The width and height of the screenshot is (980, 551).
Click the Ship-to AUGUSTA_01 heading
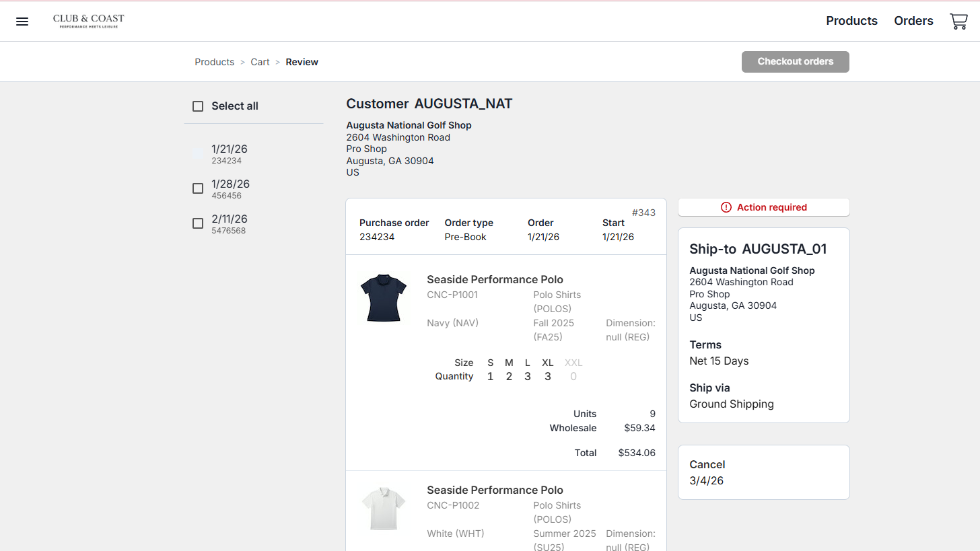coord(758,249)
